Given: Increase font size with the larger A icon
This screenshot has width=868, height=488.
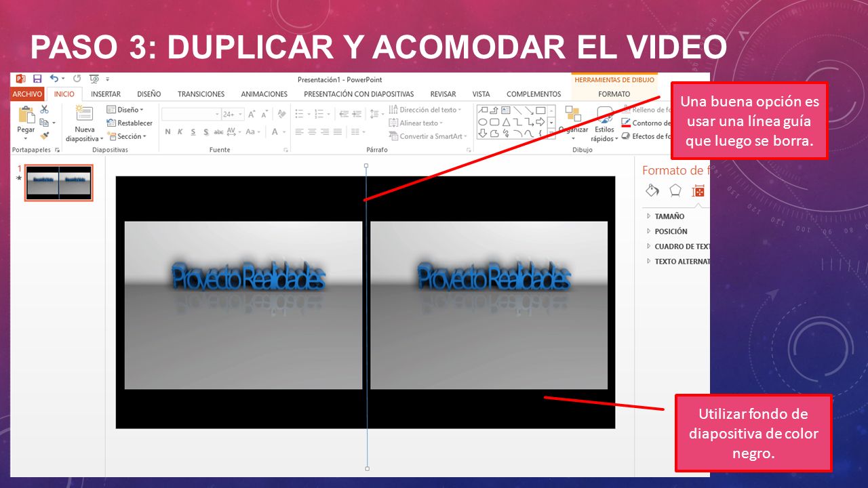Looking at the screenshot, I should coord(252,114).
